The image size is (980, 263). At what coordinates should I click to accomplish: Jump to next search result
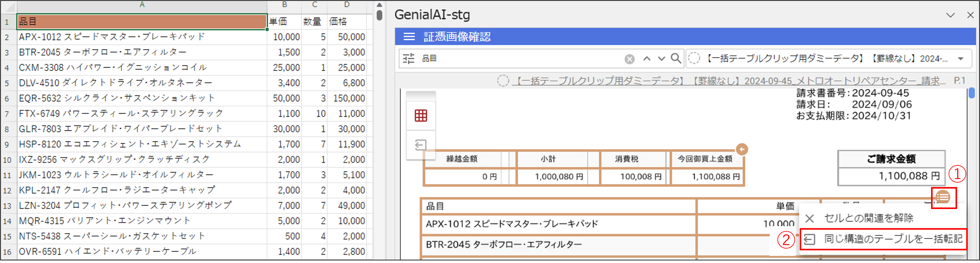point(662,58)
